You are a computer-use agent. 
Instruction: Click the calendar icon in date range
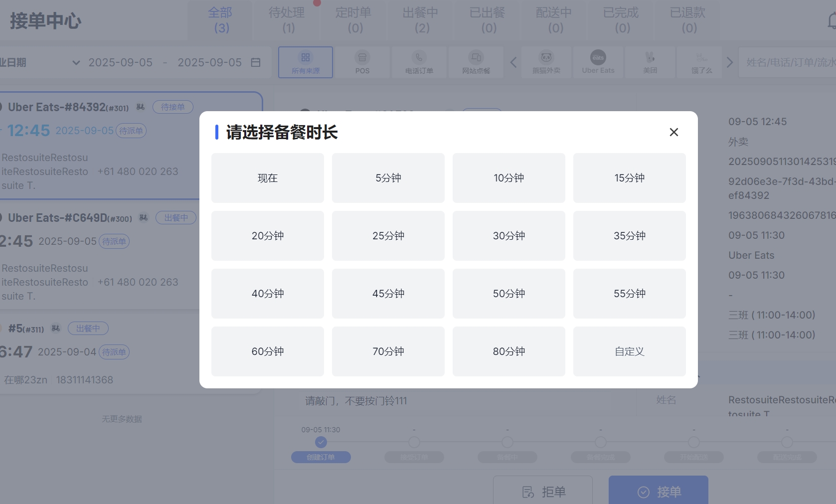(256, 62)
